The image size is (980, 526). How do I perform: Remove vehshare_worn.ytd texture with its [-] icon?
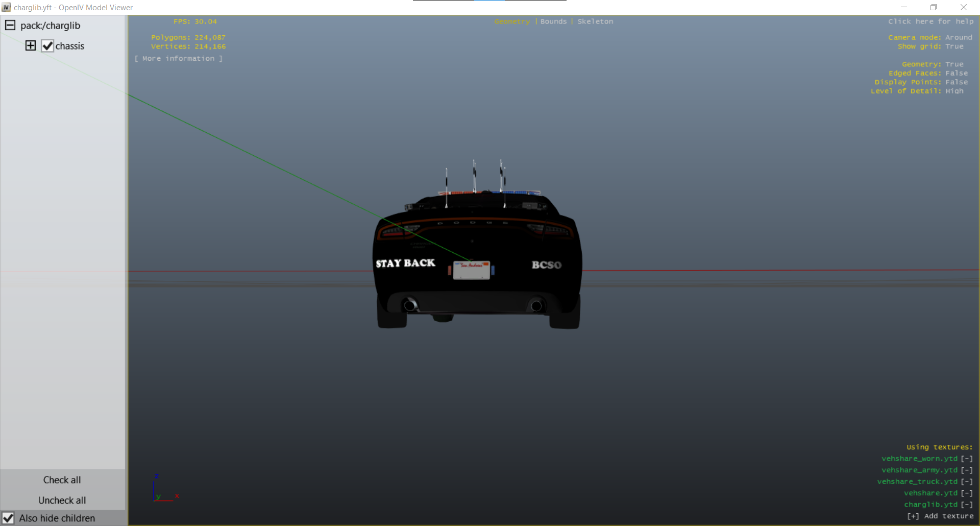(967, 459)
